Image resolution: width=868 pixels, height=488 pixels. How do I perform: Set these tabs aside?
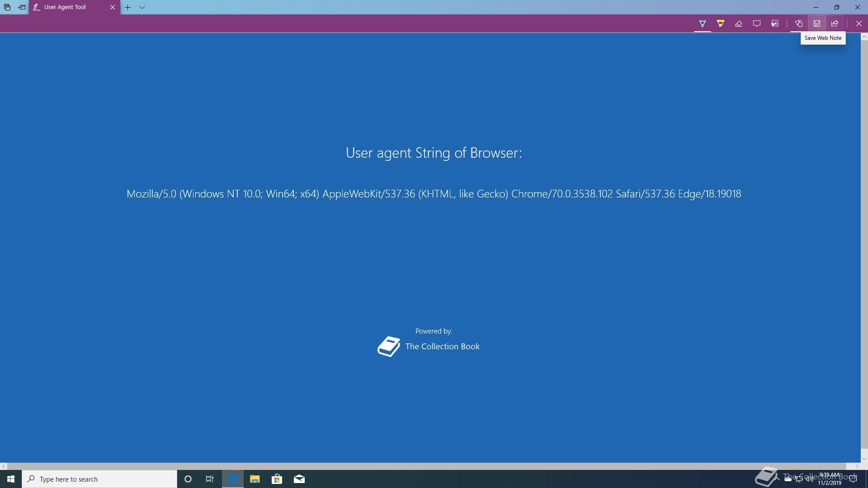tap(22, 7)
